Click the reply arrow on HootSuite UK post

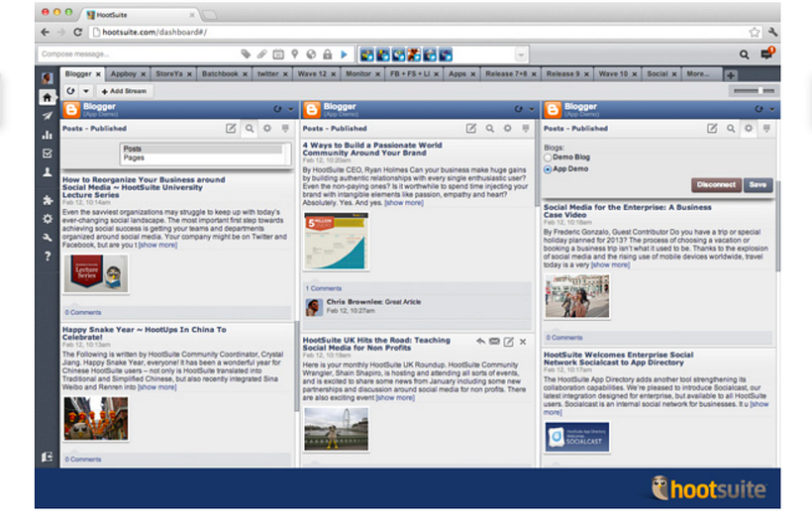pos(480,342)
